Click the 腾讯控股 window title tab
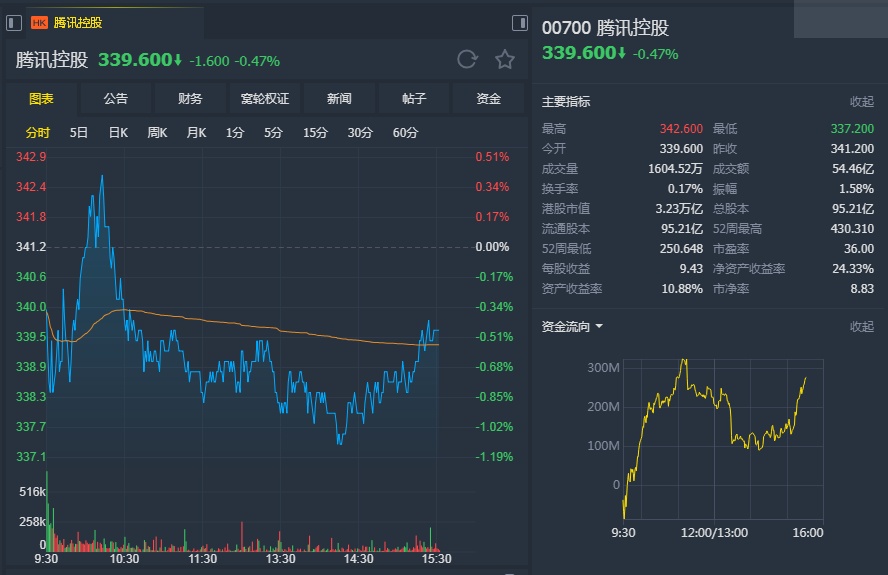 point(78,23)
